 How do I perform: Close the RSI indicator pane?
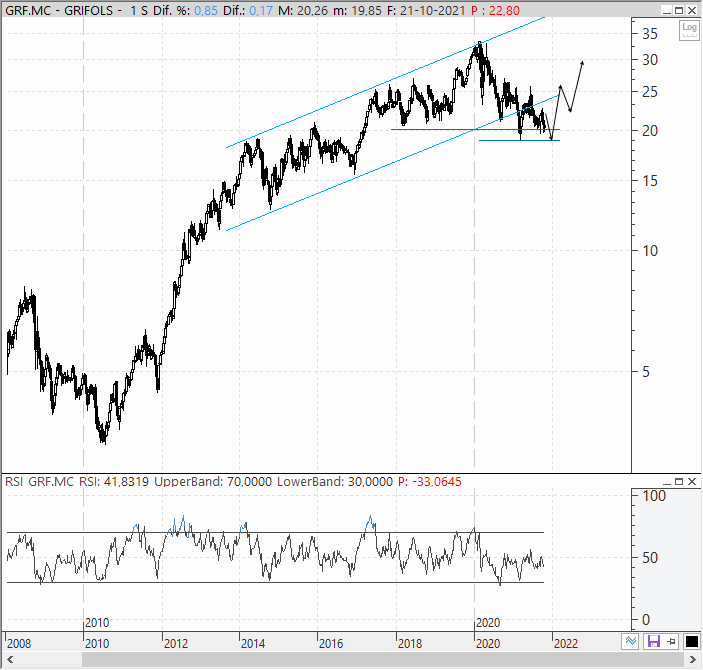[x=692, y=482]
